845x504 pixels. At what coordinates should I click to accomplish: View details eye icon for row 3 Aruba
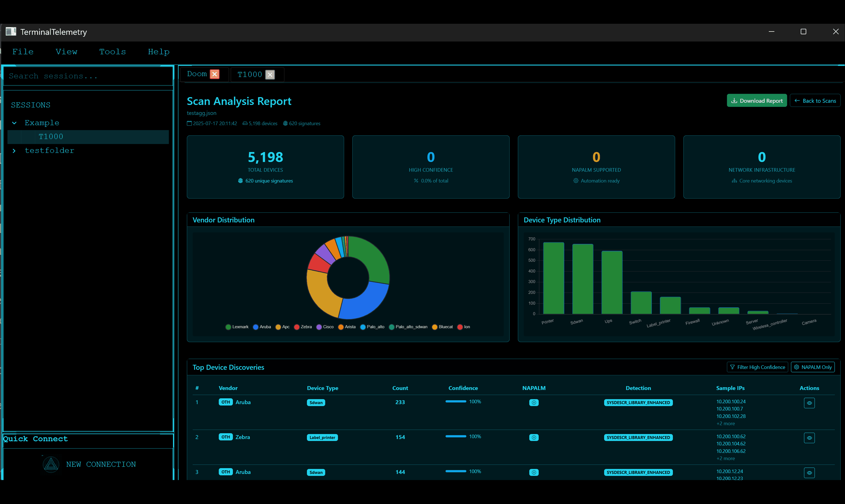(x=809, y=473)
